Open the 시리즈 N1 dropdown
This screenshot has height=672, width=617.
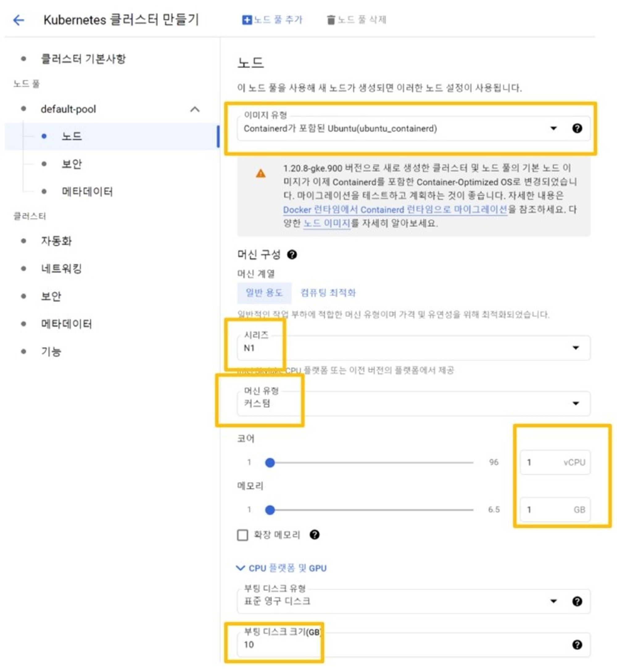(413, 348)
